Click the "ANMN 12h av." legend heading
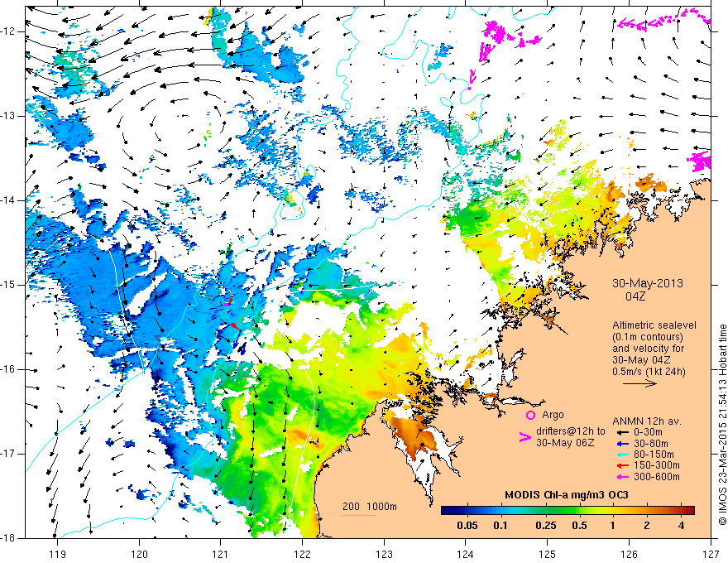The height and width of the screenshot is (563, 728). point(647,421)
